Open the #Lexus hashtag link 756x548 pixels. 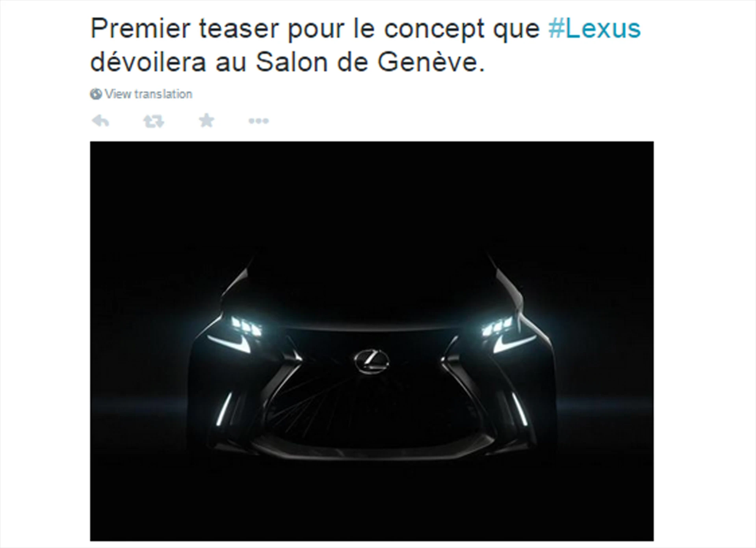(594, 28)
